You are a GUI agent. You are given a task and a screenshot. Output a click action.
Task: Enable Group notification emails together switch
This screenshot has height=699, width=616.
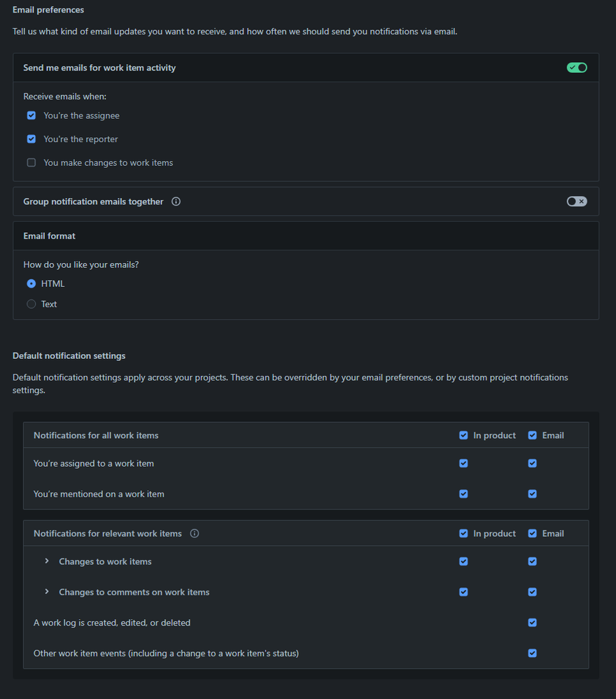[x=577, y=202]
